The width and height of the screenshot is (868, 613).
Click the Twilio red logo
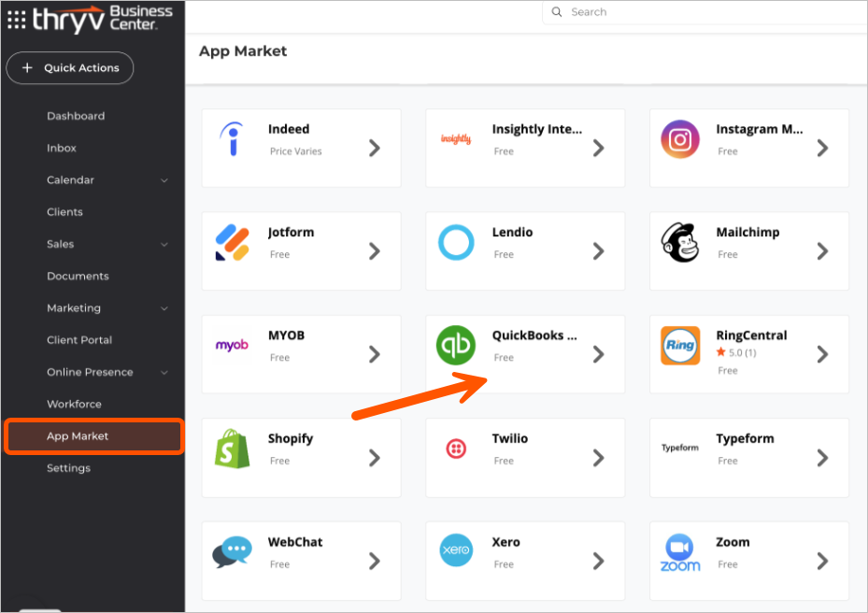click(x=456, y=449)
